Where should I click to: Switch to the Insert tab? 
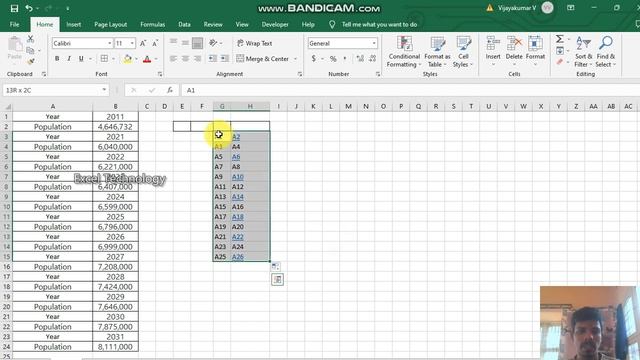(x=74, y=24)
